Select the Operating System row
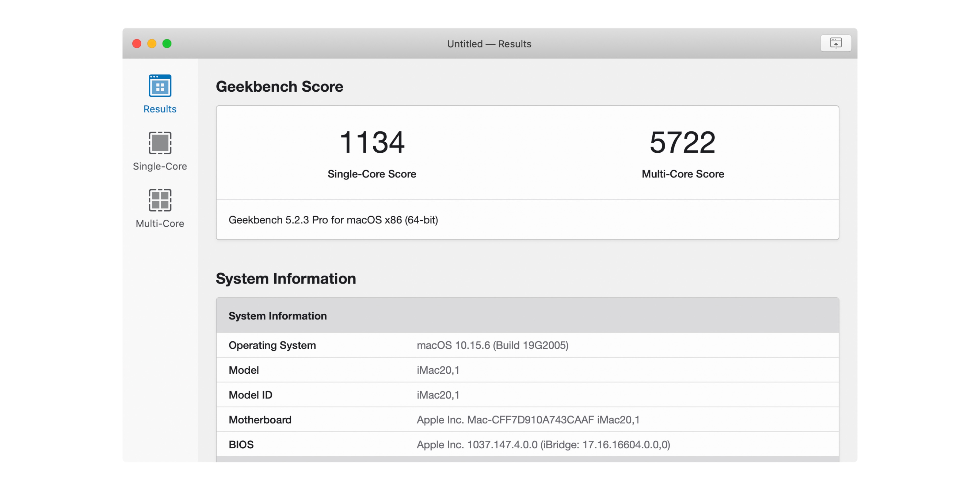980x490 pixels. (527, 345)
